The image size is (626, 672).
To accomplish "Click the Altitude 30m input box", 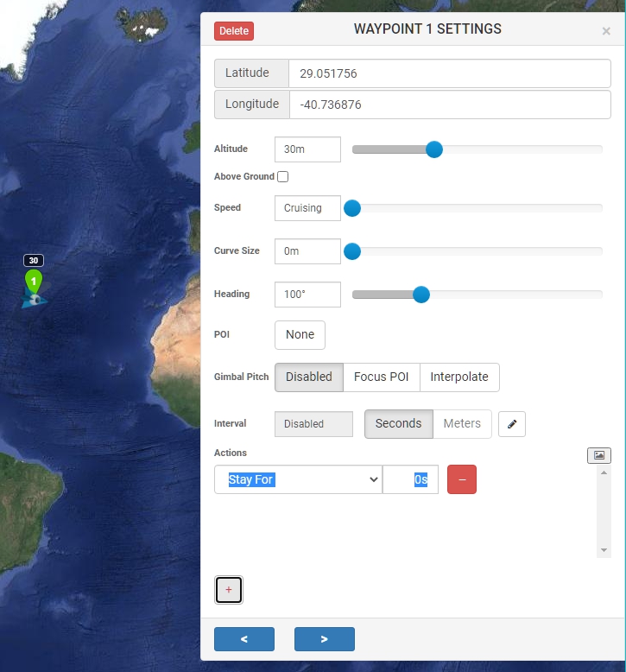I will [307, 149].
